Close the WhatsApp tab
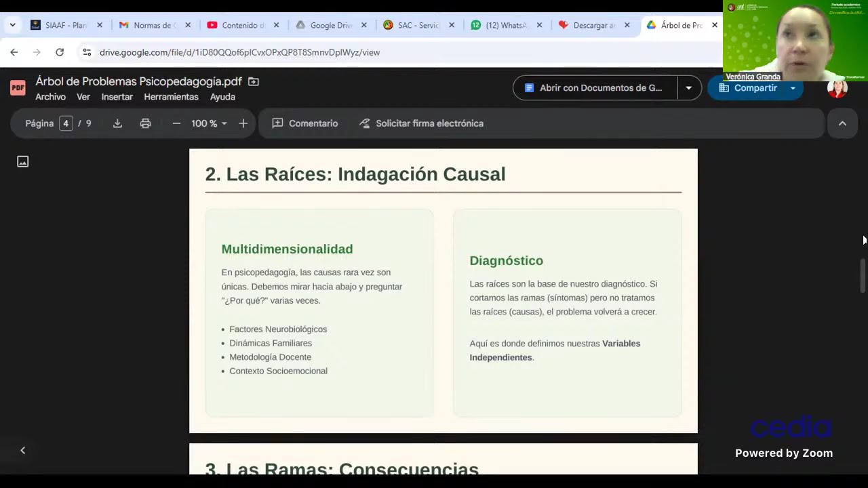 [x=539, y=25]
